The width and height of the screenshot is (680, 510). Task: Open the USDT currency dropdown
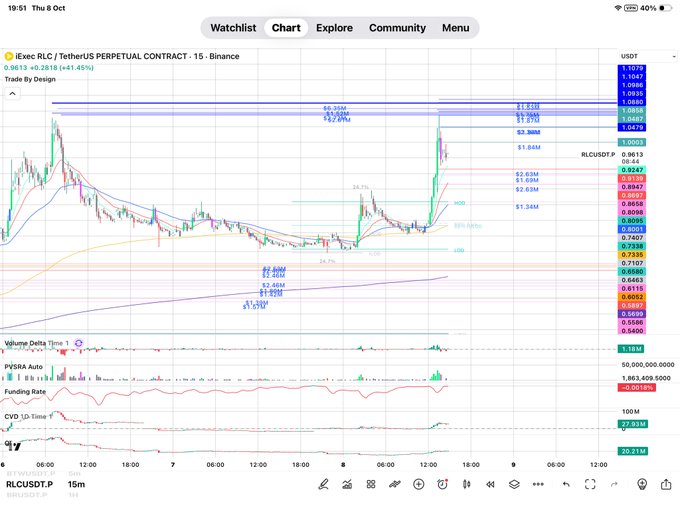pyautogui.click(x=648, y=56)
